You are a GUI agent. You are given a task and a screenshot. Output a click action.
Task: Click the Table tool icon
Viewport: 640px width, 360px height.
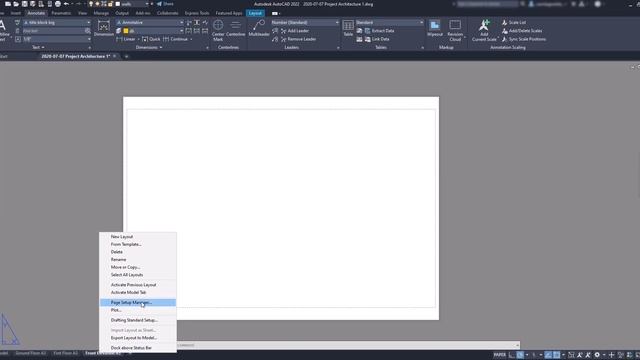coord(348,28)
